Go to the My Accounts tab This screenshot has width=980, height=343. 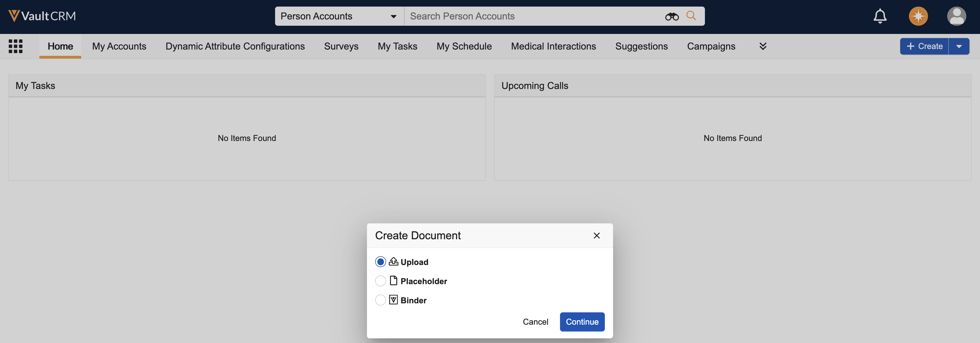(119, 46)
